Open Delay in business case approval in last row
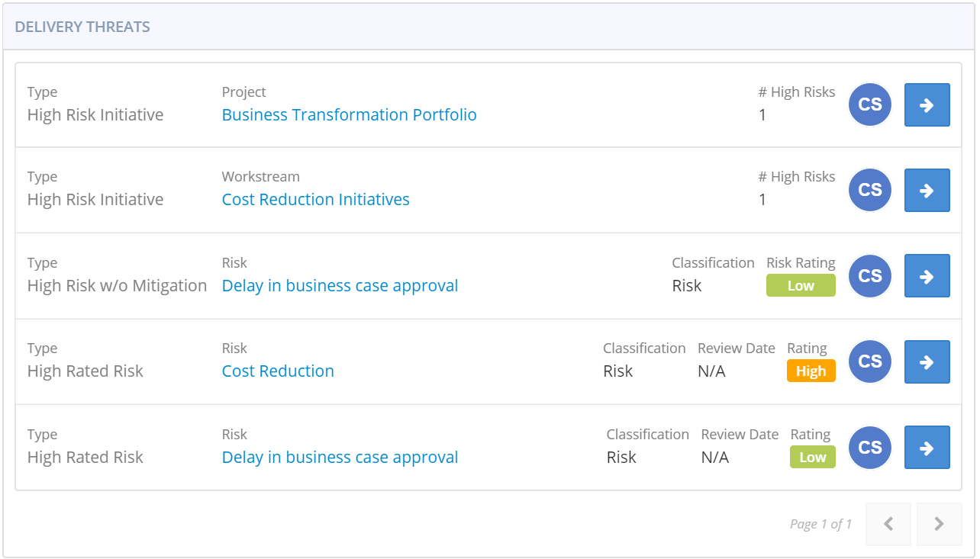 [340, 458]
